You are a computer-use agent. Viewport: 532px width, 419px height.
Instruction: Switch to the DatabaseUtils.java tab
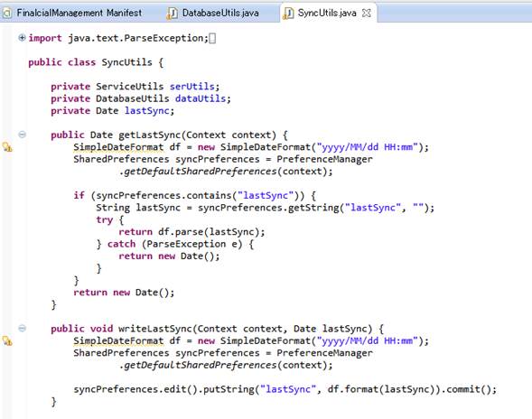point(213,14)
